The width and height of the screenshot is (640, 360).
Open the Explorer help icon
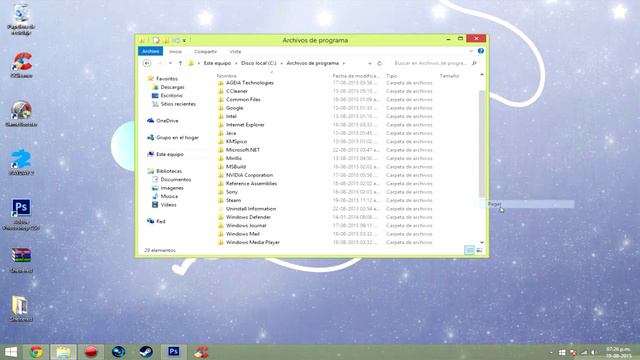(x=481, y=51)
